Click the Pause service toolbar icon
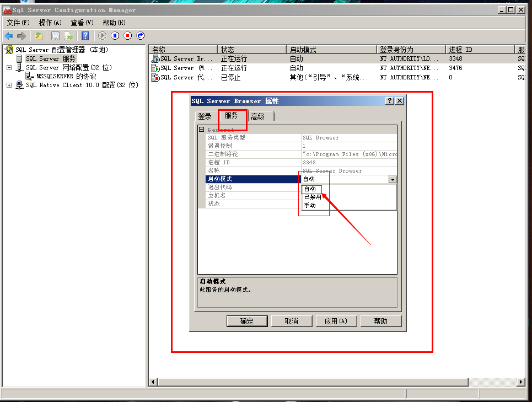This screenshot has width=532, height=402. tap(115, 36)
